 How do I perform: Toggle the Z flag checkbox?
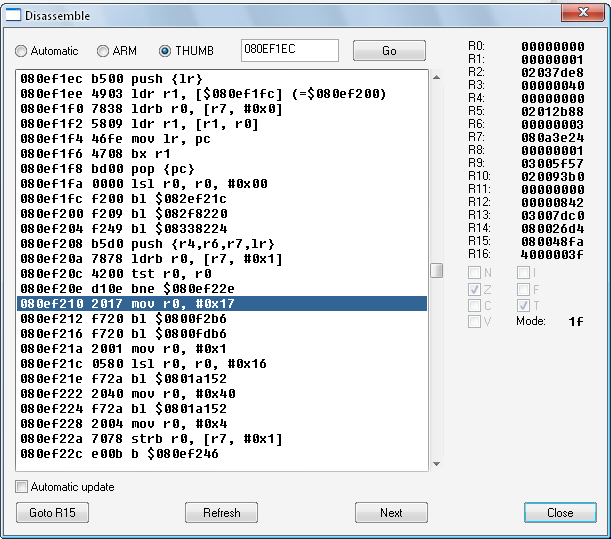pos(474,289)
